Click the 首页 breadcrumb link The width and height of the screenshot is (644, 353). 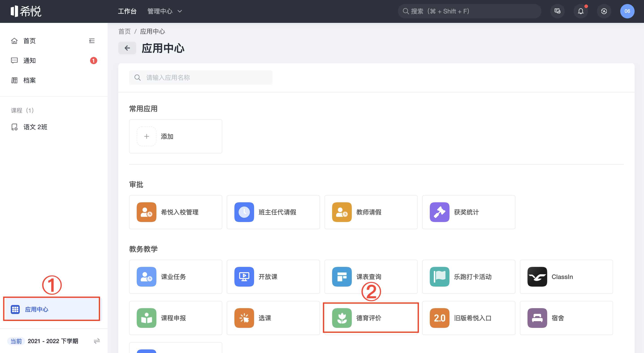coord(125,32)
